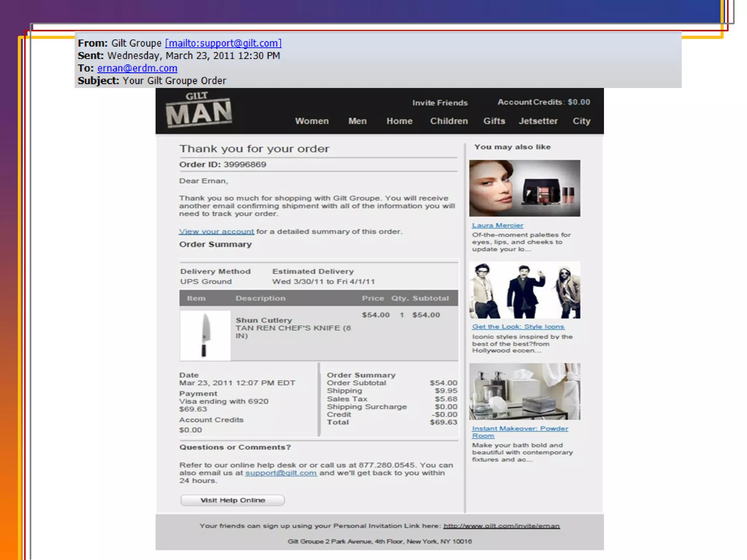This screenshot has height=560, width=747.
Task: Click Invite Friends in header
Action: [x=440, y=103]
